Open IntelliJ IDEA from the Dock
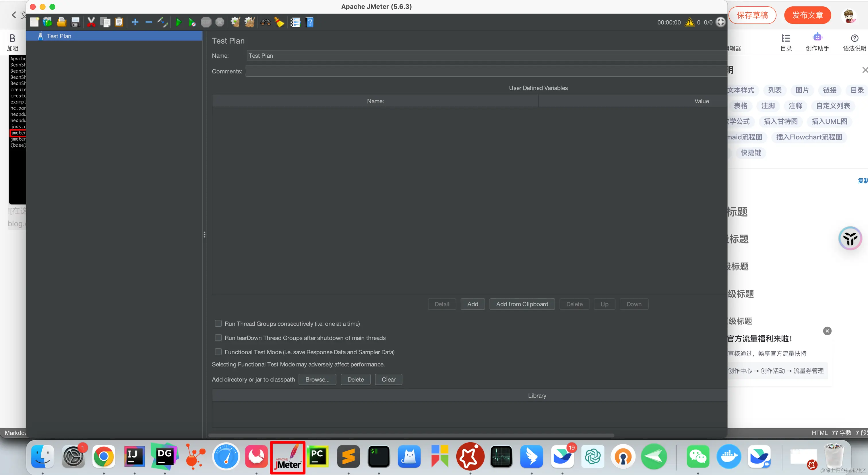The width and height of the screenshot is (868, 475). [x=134, y=456]
